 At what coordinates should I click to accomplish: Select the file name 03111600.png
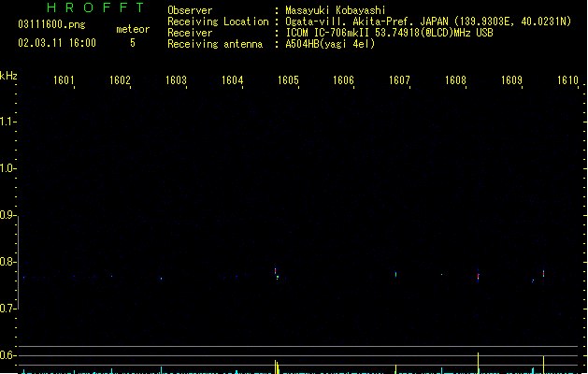point(51,24)
